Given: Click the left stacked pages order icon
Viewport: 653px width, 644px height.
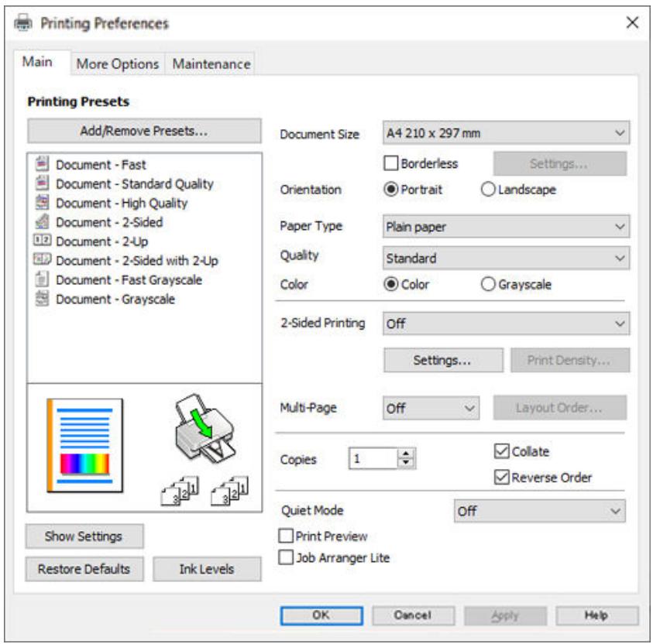Looking at the screenshot, I should click(x=180, y=491).
